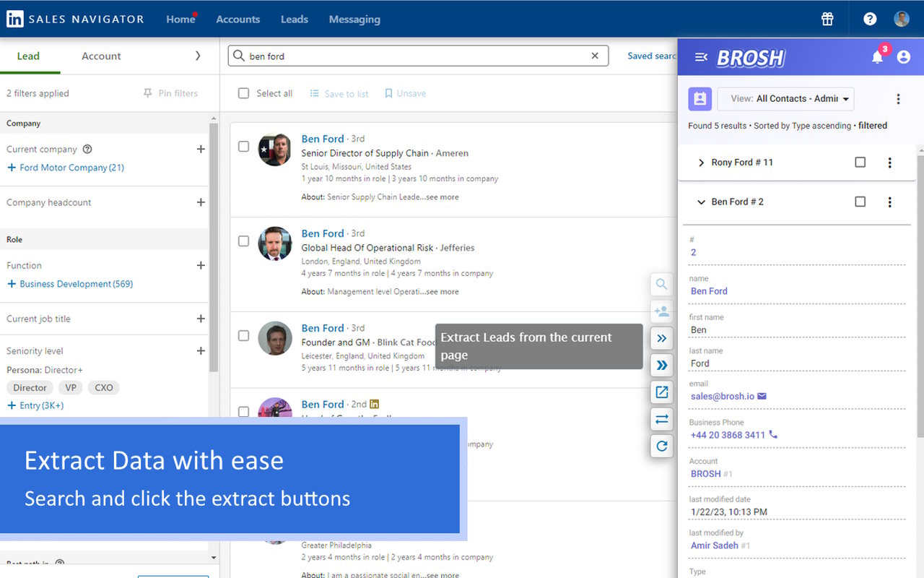
Task: Open the Leads menu
Action: (x=295, y=20)
